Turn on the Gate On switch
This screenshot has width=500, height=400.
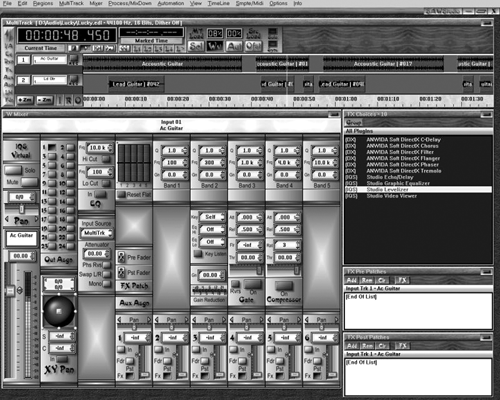[253, 284]
